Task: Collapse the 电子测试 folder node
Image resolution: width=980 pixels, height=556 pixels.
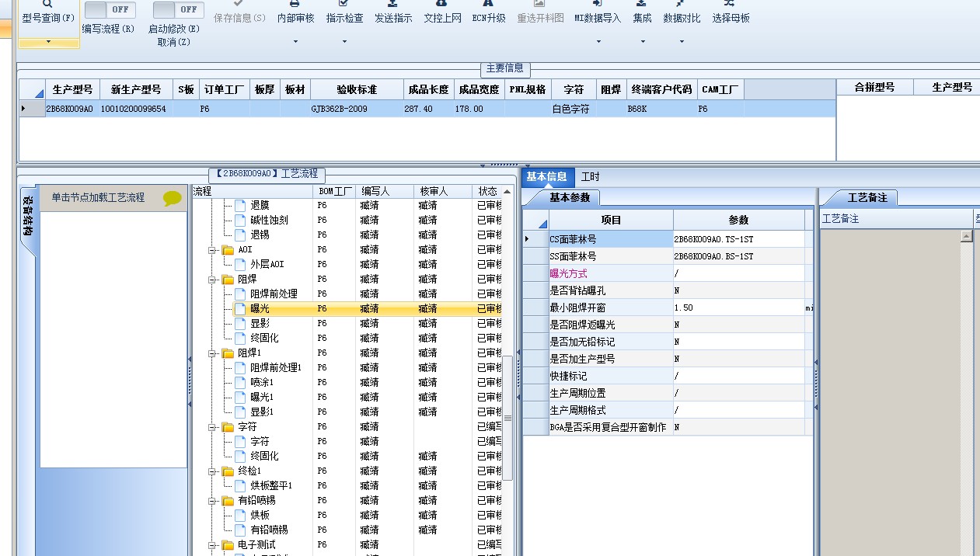Action: pos(213,545)
